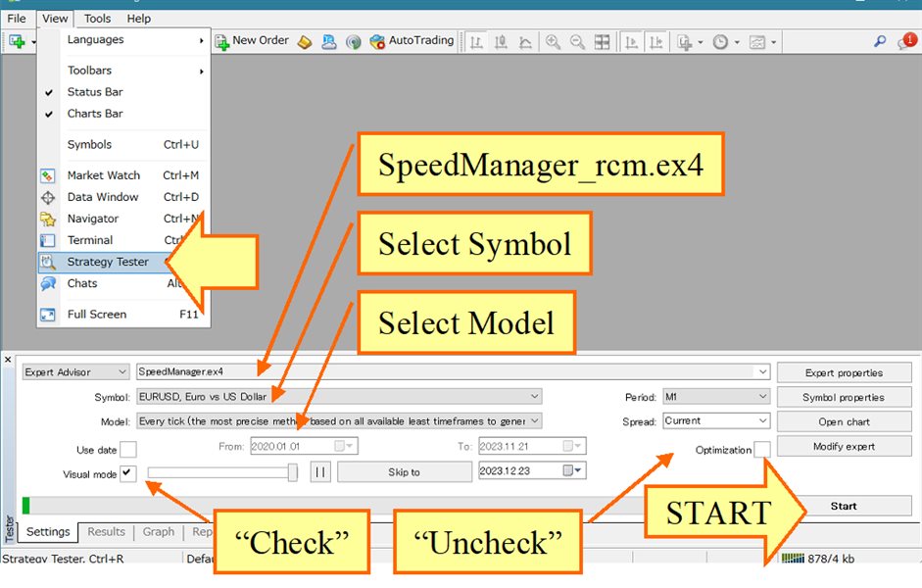Open the Spread Current dropdown
This screenshot has width=922, height=588.
[716, 421]
